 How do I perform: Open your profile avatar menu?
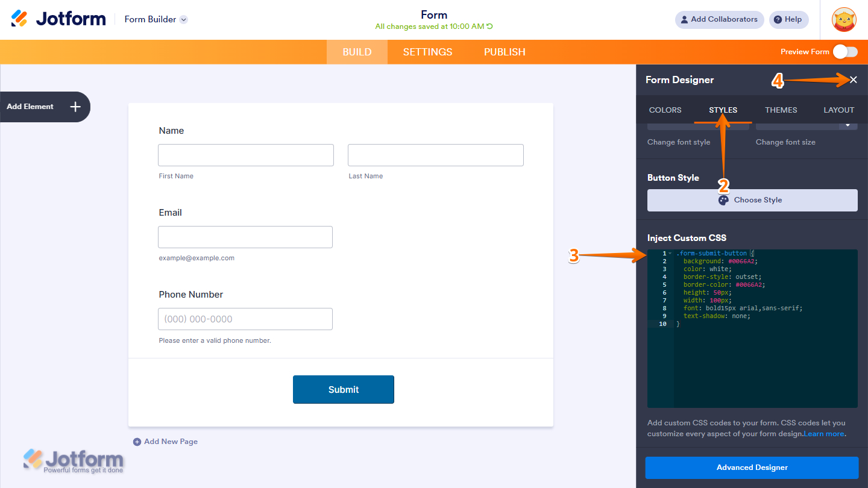(844, 19)
